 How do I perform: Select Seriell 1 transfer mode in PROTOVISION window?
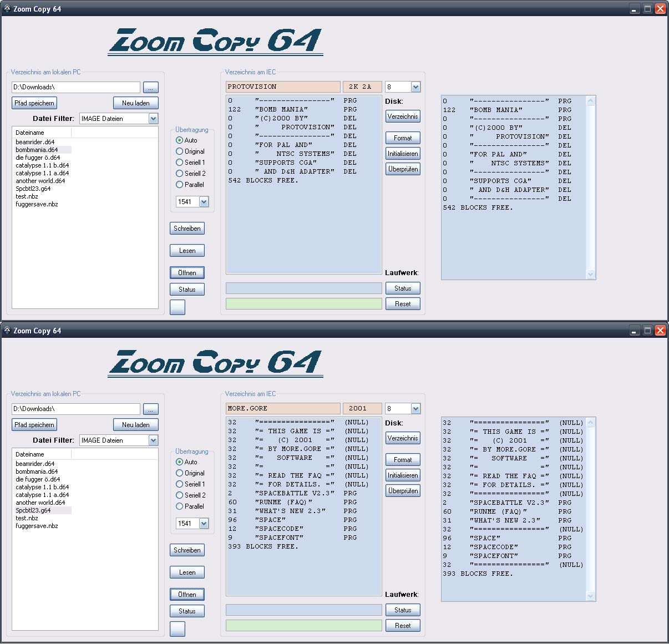(x=179, y=163)
